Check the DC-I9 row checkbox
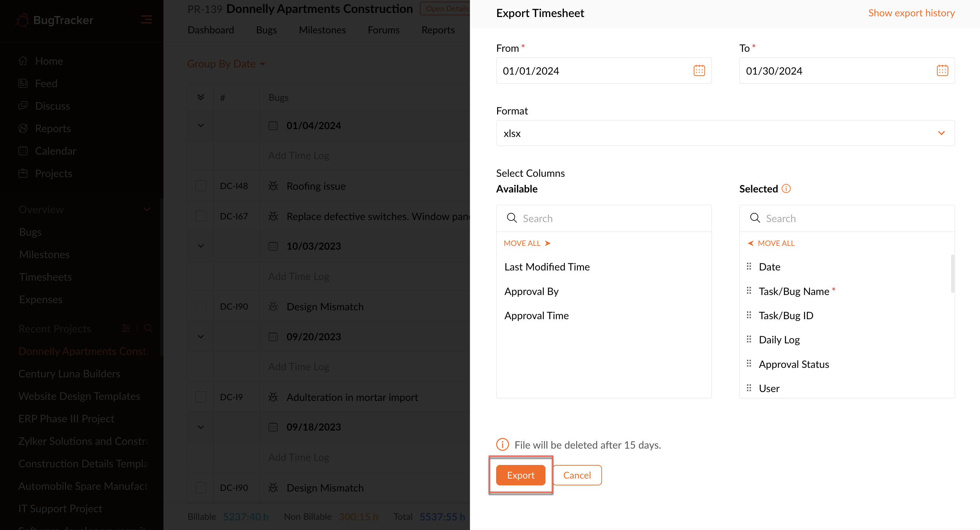 201,397
